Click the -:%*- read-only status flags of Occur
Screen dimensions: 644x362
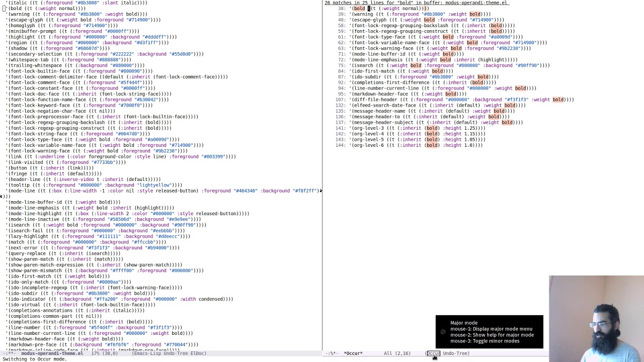click(x=332, y=353)
